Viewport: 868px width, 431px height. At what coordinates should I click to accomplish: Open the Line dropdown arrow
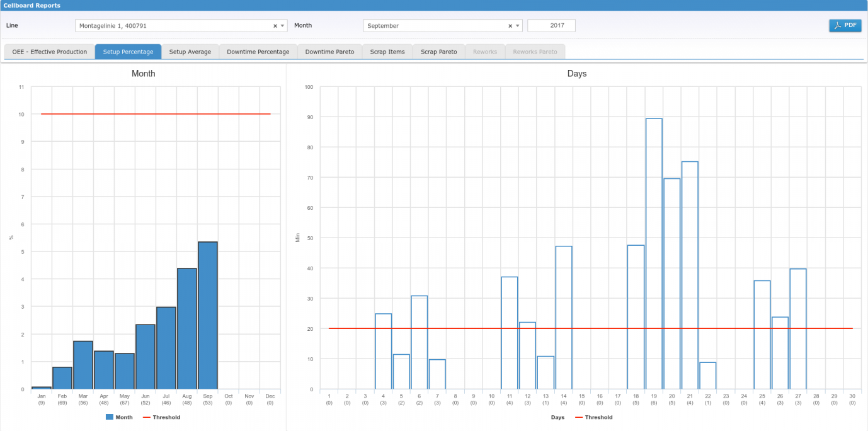click(282, 26)
